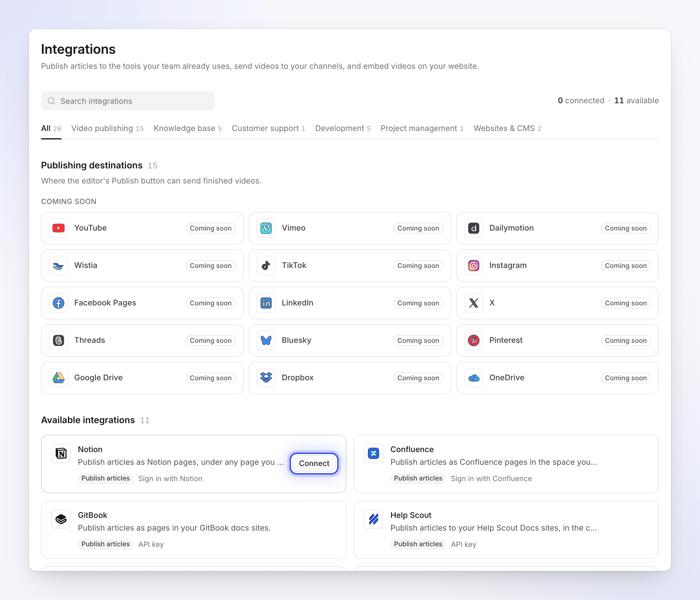Viewport: 700px width, 600px height.
Task: Click the Facebook Pages logo icon
Action: tap(59, 303)
